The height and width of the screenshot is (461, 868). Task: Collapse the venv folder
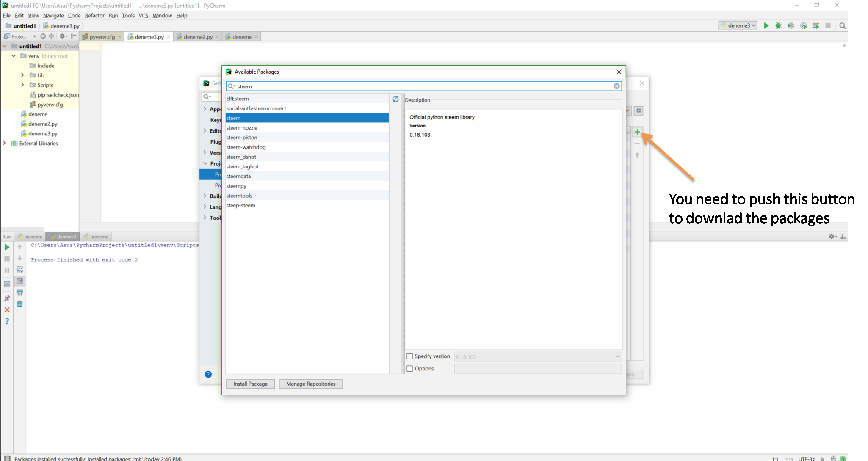(14, 56)
